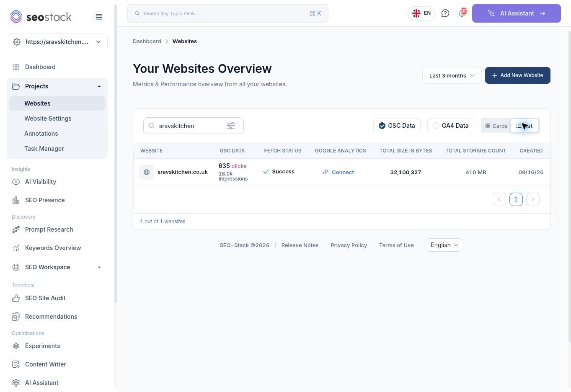Click the link chain icon next to Connect
Viewport: 571px width, 392px height.
[325, 172]
